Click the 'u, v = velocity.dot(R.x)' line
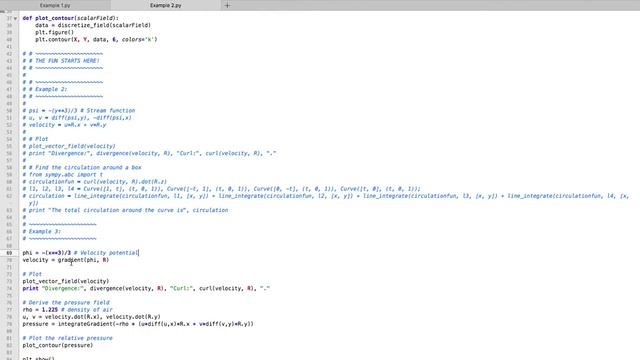Screen dimensions: 640x360 (x=91, y=317)
